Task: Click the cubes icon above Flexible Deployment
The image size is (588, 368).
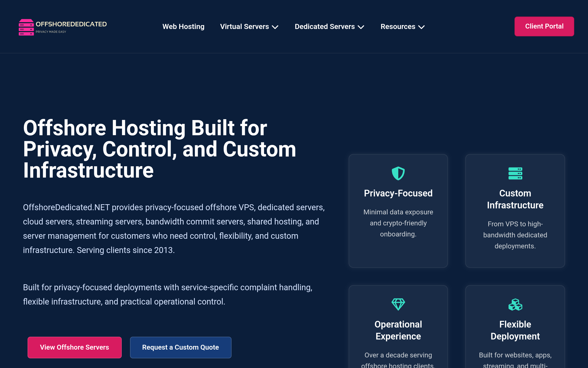Action: (515, 304)
